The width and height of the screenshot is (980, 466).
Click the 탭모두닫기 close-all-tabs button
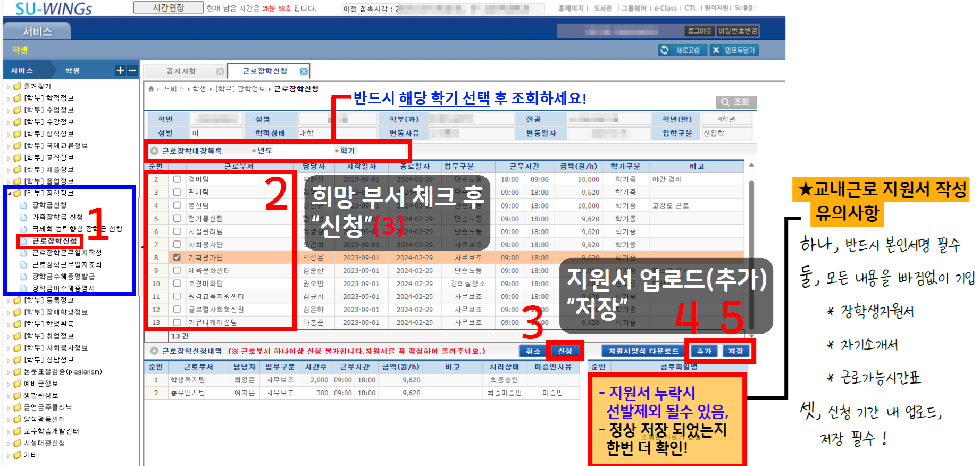[734, 50]
